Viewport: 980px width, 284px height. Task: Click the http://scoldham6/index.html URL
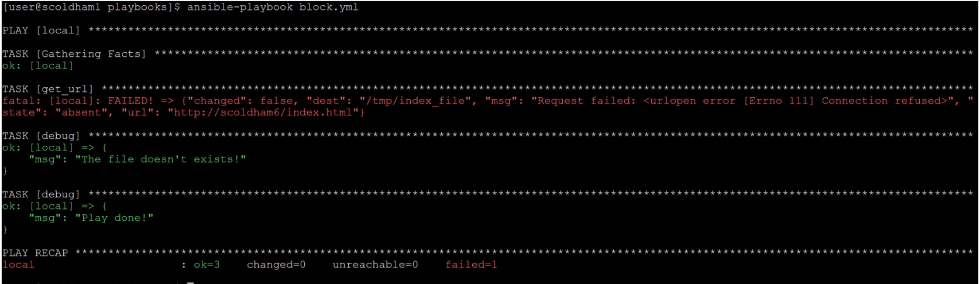263,112
